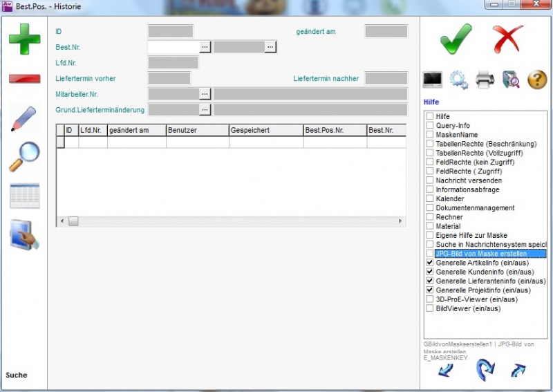This screenshot has height=392, width=553.
Task: Open the Mitarbeiter.Nr. lookup button
Action: pos(205,93)
